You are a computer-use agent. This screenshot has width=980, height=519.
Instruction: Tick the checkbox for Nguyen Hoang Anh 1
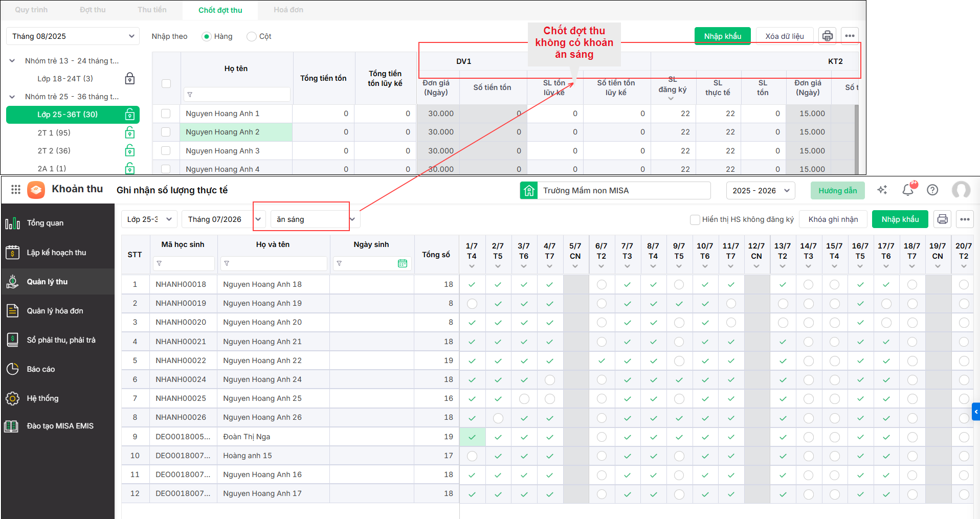point(166,114)
